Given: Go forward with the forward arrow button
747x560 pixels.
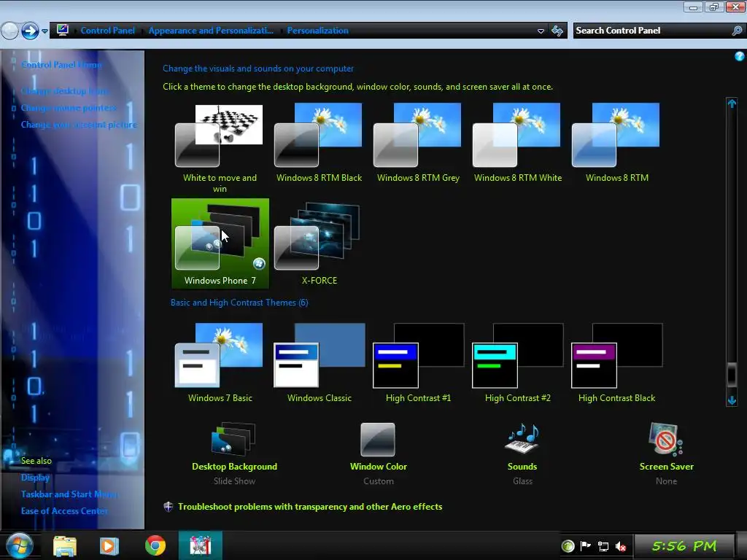Looking at the screenshot, I should coord(30,31).
